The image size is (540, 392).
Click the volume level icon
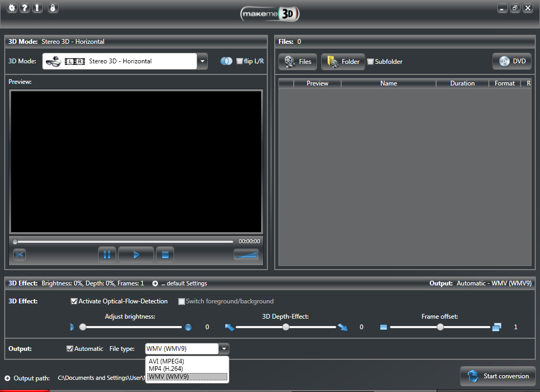point(246,255)
